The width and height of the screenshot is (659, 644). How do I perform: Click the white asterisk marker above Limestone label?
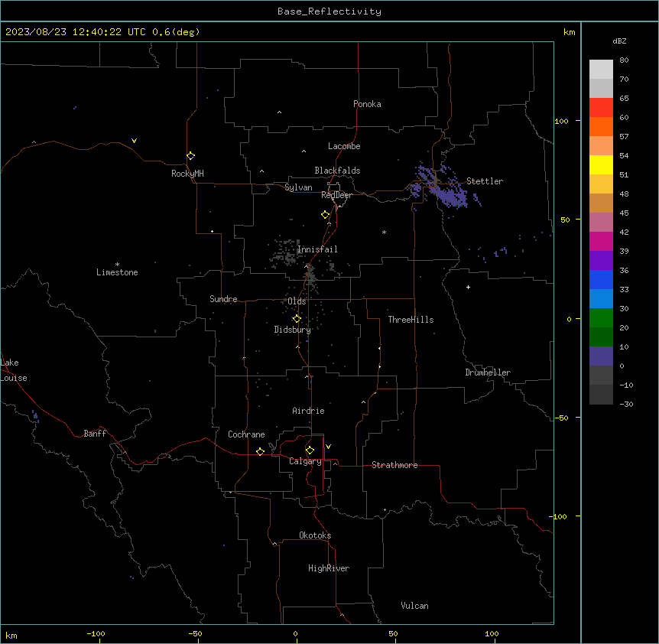[117, 265]
